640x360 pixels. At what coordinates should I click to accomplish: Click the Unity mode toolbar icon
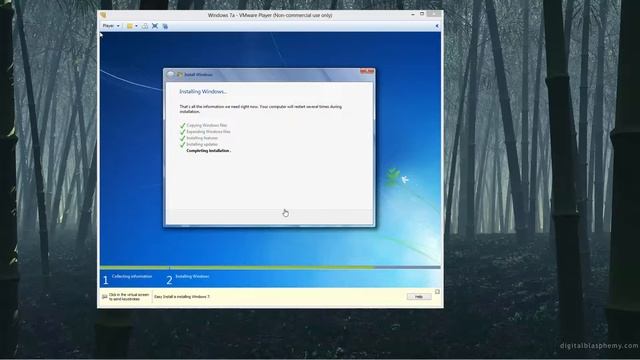point(165,26)
